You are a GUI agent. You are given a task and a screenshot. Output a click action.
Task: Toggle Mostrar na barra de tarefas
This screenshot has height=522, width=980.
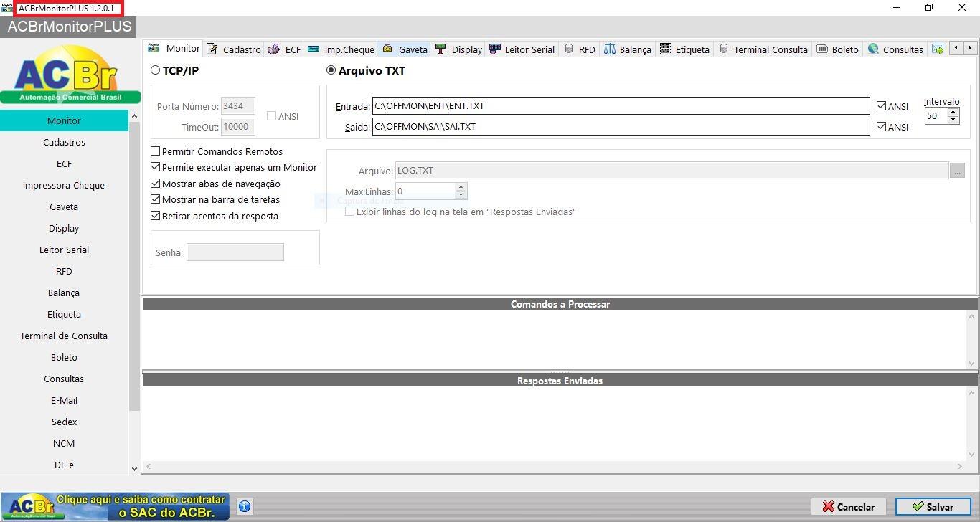(156, 199)
